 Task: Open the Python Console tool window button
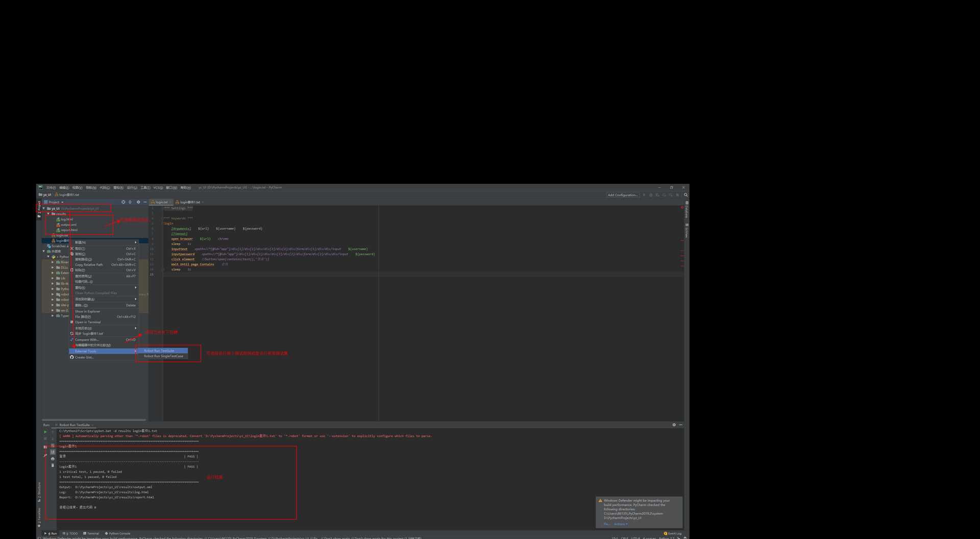coord(118,533)
